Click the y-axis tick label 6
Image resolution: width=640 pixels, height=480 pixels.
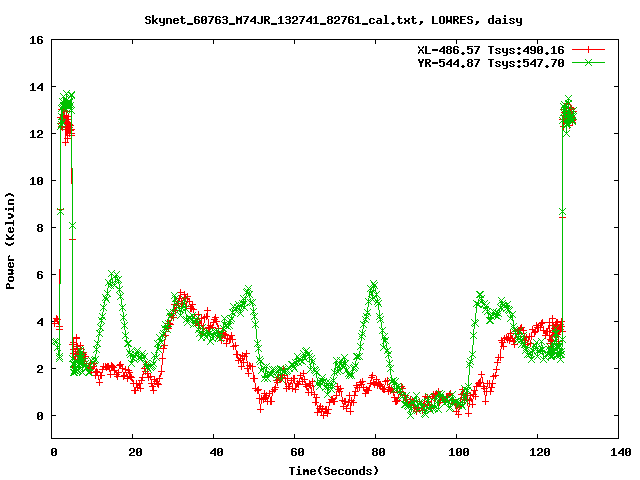pyautogui.click(x=40, y=275)
